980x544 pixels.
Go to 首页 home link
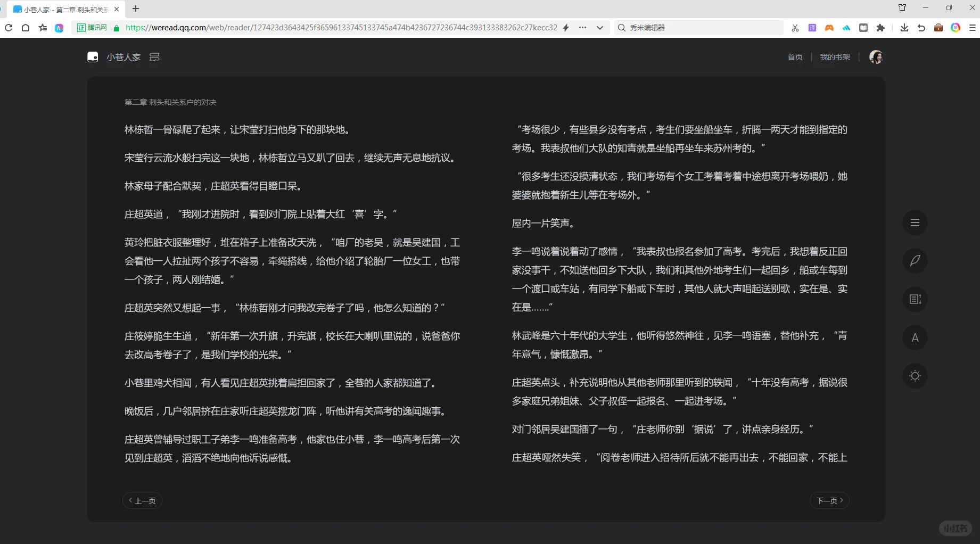click(x=795, y=57)
